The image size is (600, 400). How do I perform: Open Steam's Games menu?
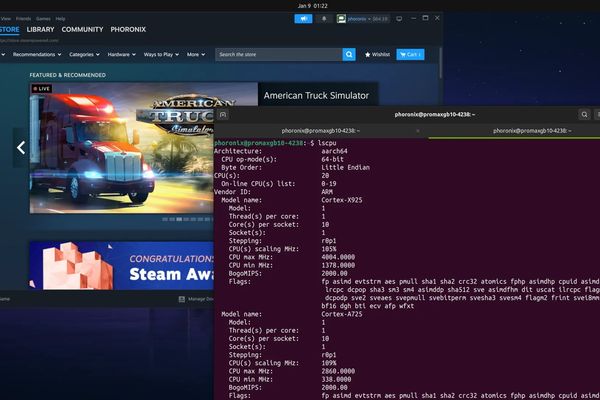pos(43,18)
